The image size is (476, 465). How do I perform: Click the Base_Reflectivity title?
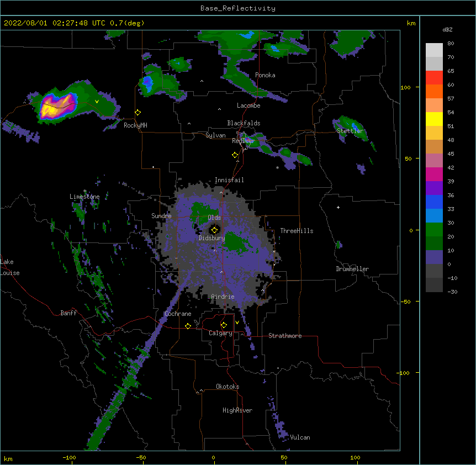pyautogui.click(x=238, y=8)
